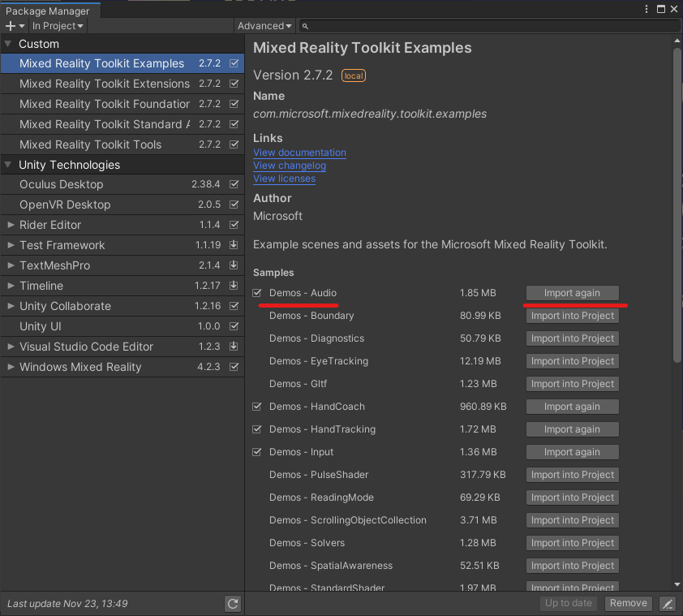The height and width of the screenshot is (616, 683).
Task: Select the Unity UI package
Action: pos(122,326)
